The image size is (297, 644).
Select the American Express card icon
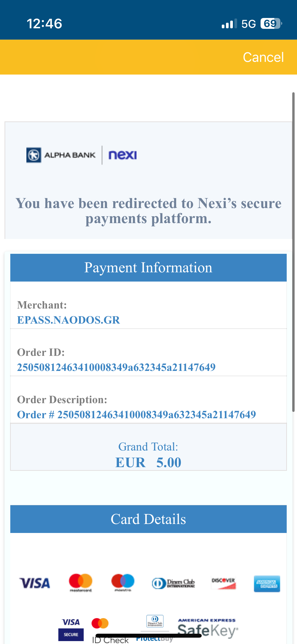click(267, 583)
